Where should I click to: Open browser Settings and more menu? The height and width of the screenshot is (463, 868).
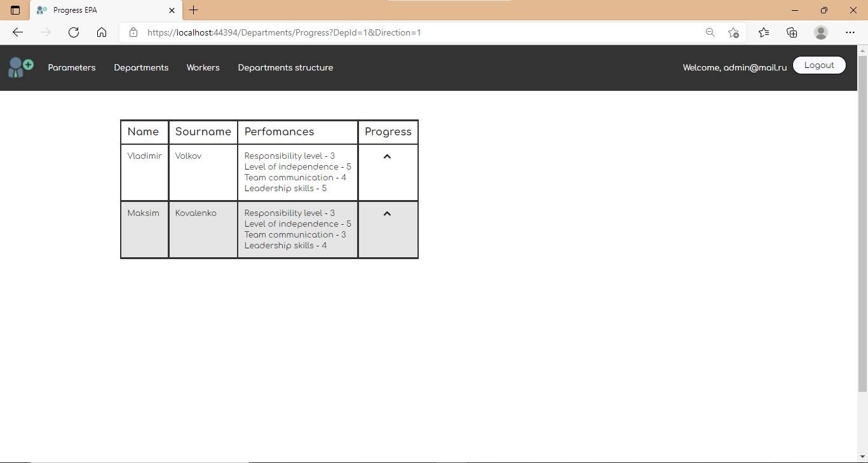(x=850, y=32)
